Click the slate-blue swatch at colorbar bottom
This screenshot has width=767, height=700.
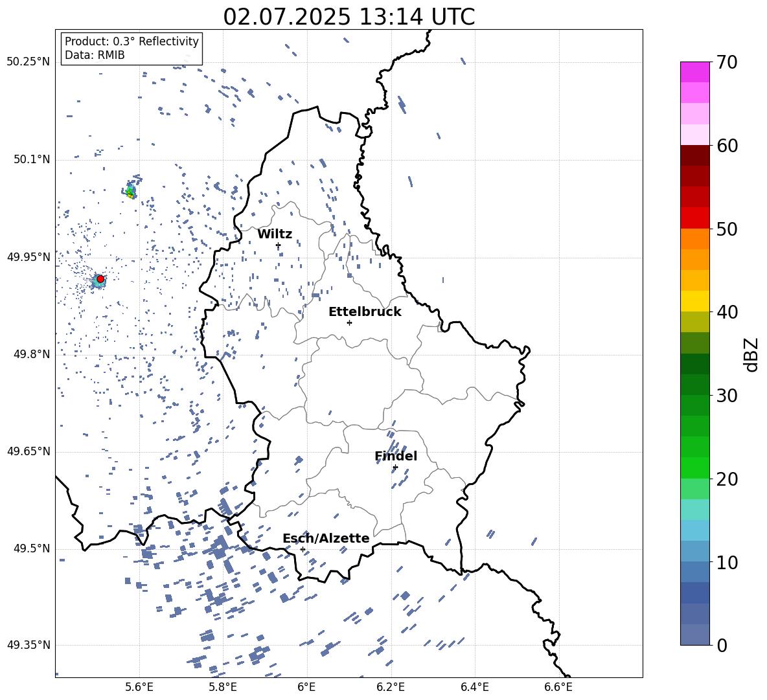click(x=694, y=635)
